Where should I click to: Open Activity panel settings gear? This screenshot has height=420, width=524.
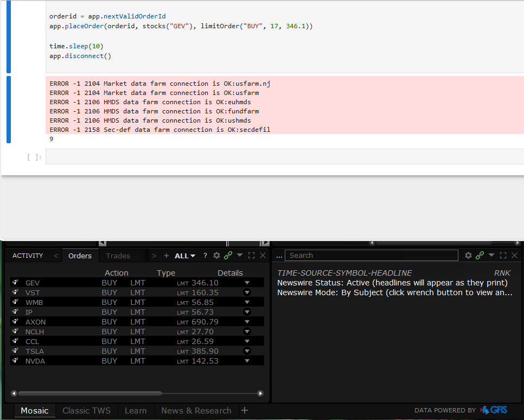pyautogui.click(x=216, y=256)
